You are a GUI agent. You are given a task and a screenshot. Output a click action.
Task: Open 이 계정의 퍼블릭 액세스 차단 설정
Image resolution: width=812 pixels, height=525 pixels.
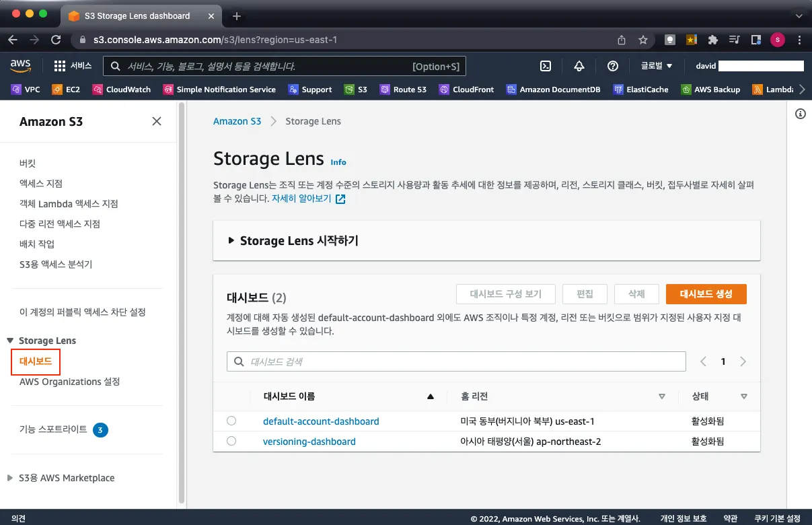point(83,312)
